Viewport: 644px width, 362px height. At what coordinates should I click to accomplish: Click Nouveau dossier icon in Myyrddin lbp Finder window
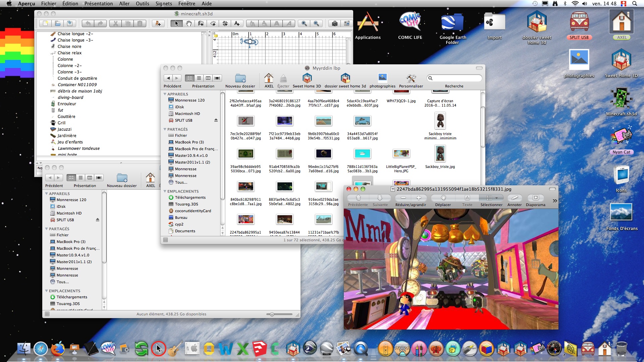[x=240, y=78]
